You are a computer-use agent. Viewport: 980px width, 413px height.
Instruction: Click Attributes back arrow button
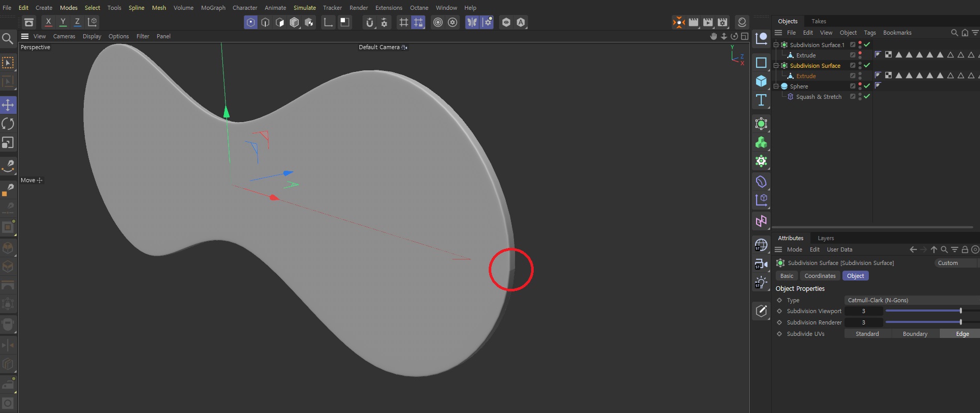(x=913, y=249)
